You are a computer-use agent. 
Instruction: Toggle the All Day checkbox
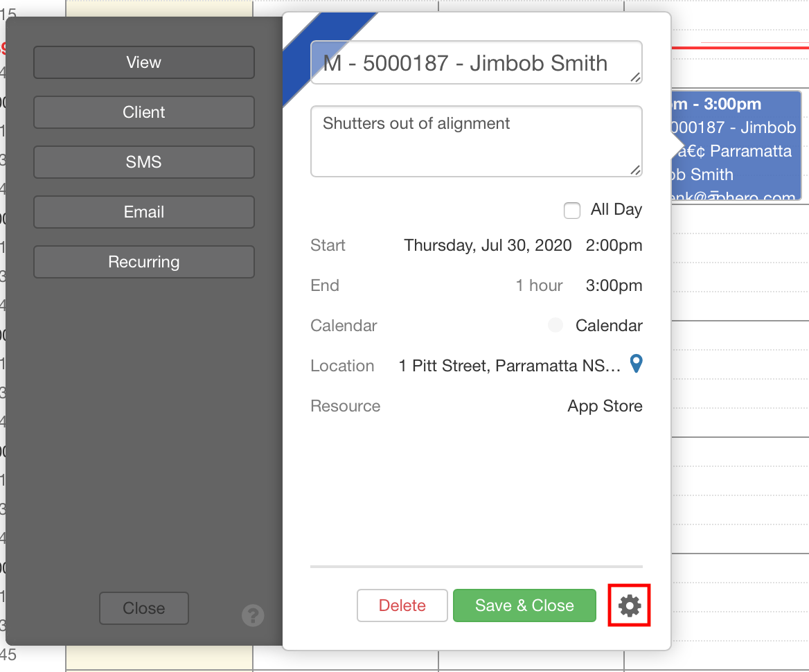[x=571, y=211]
